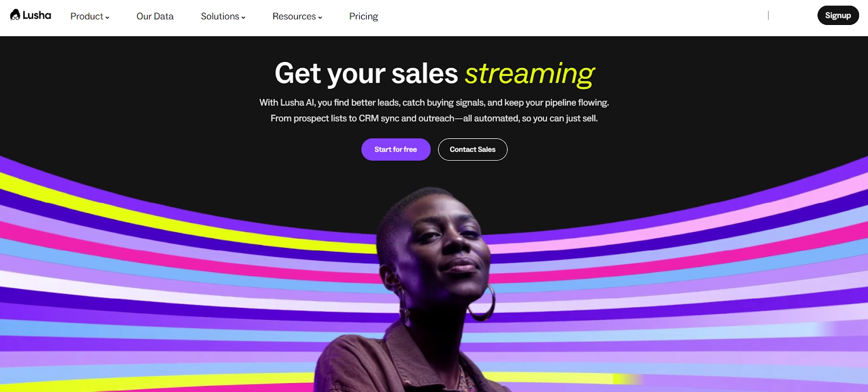Click the Lusha wordmark text

pos(37,15)
